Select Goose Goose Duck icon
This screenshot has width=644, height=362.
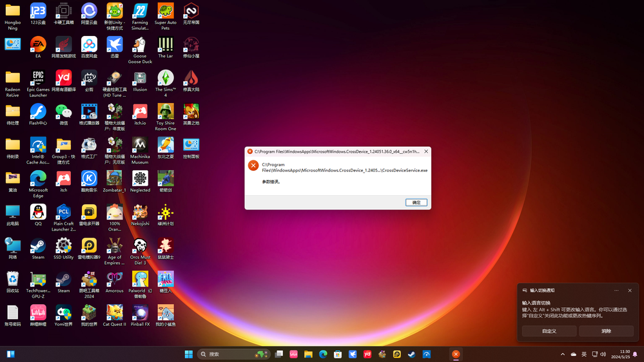(140, 50)
